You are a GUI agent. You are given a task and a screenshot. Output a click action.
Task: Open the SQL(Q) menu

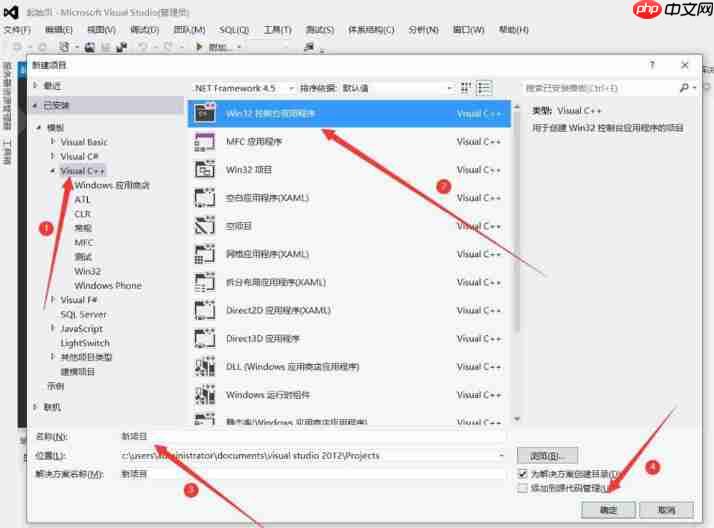click(234, 30)
